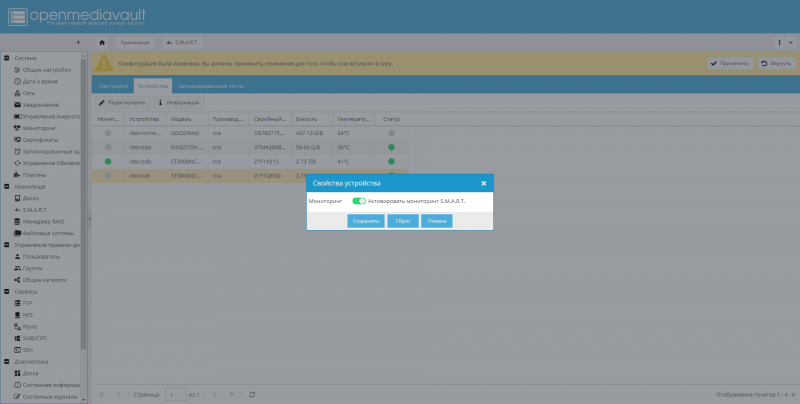Screen dimensions: 800x404
Task: Go to last page with double-right arrow
Action: pyautogui.click(x=231, y=395)
